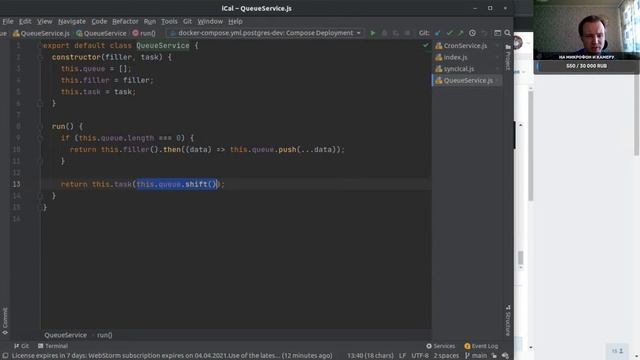Click Run with Coverage toolbar icon
This screenshot has width=640, height=360.
click(396, 33)
